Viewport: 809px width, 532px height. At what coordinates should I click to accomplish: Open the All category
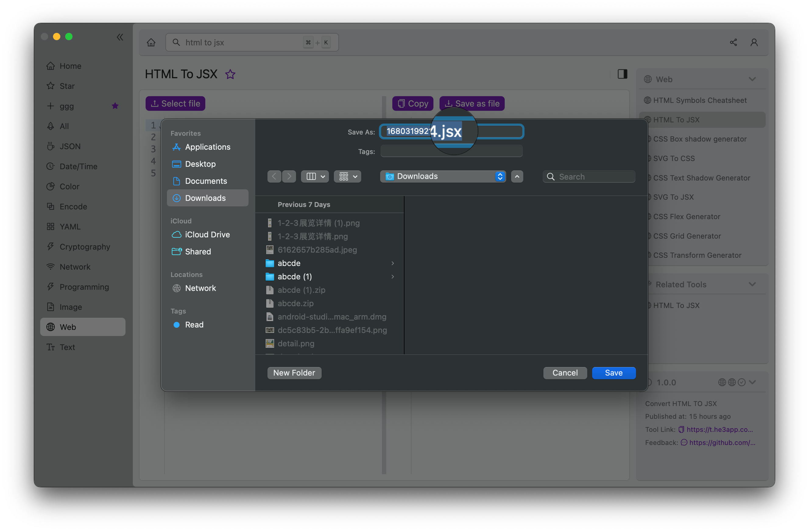tap(83, 126)
